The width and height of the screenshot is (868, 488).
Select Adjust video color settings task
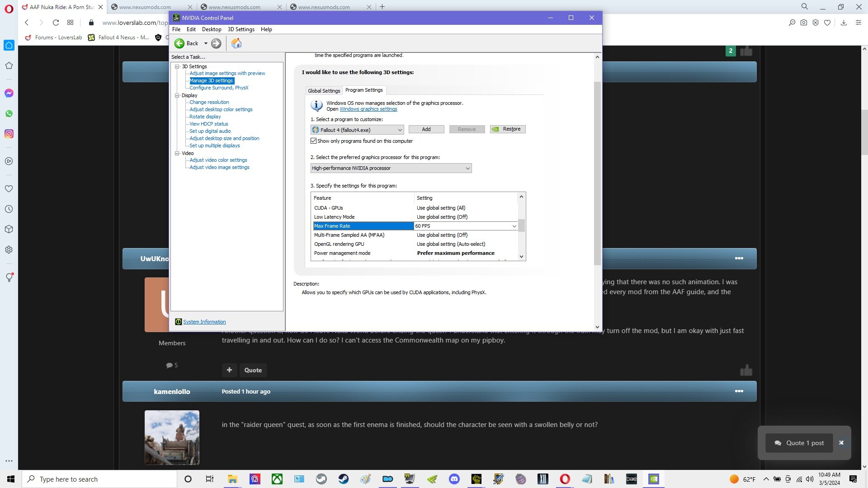(x=218, y=160)
